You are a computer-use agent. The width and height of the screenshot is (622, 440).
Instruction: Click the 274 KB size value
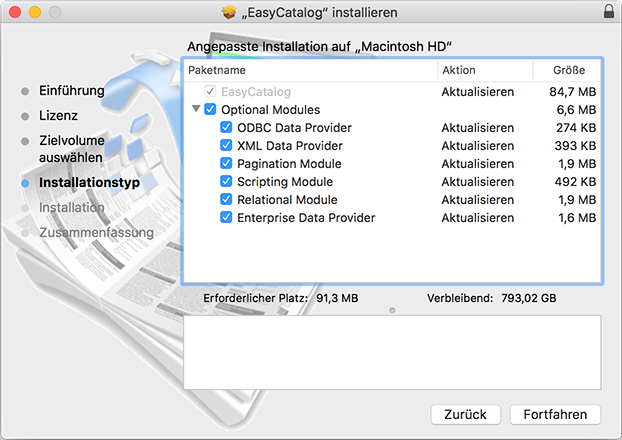[x=576, y=127]
